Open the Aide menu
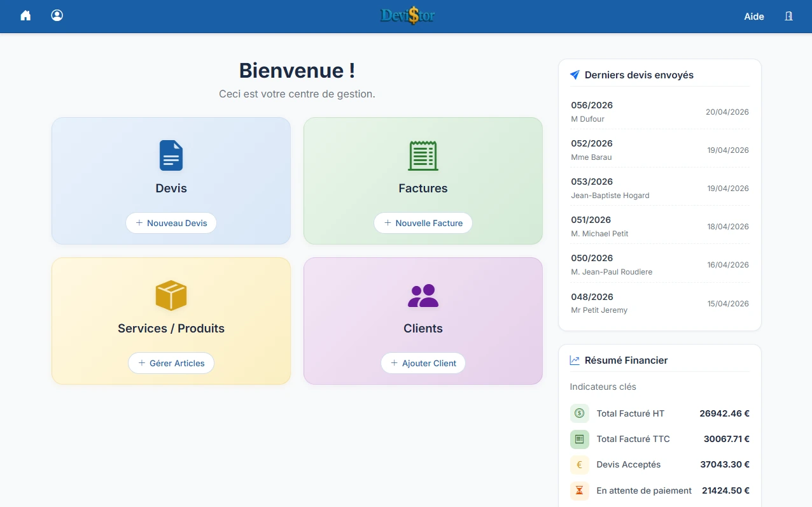The width and height of the screenshot is (812, 507). point(753,17)
